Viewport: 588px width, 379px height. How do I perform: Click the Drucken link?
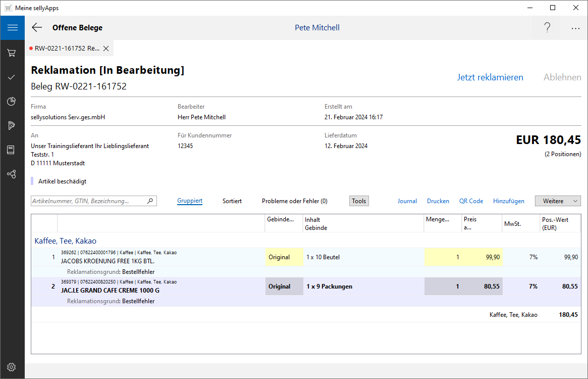(438, 201)
